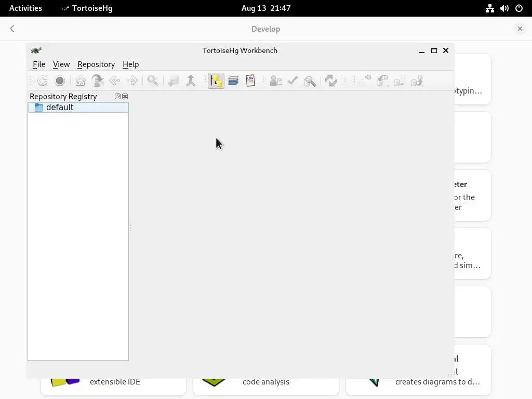Click the upward merge arrow toolbar icon
The width and height of the screenshot is (532, 399).
191,81
